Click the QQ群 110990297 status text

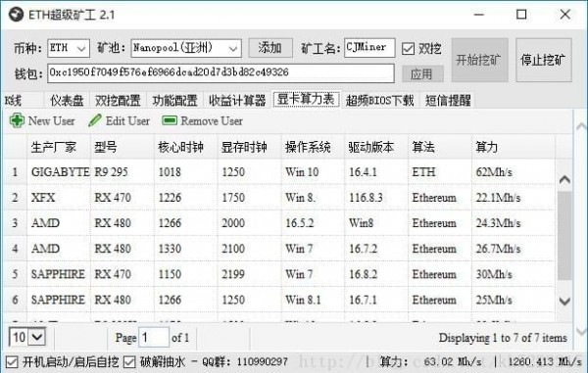[245, 362]
